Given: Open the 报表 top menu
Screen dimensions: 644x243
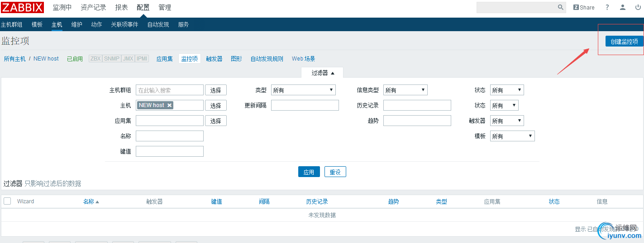Looking at the screenshot, I should point(121,7).
